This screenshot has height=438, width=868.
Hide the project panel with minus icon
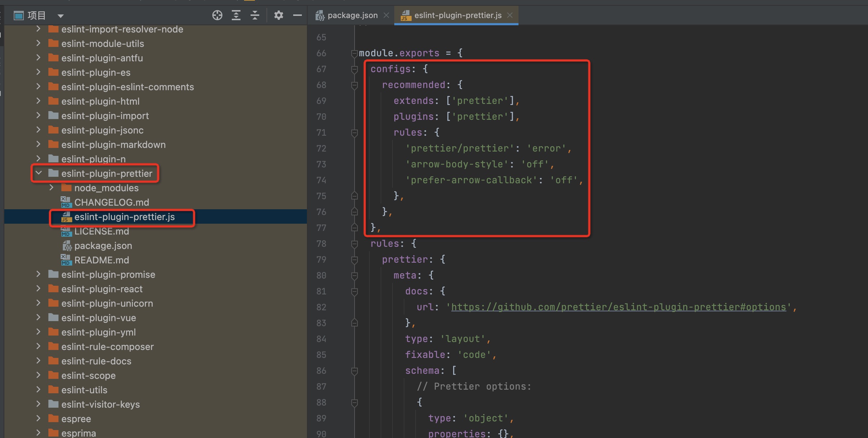[297, 15]
